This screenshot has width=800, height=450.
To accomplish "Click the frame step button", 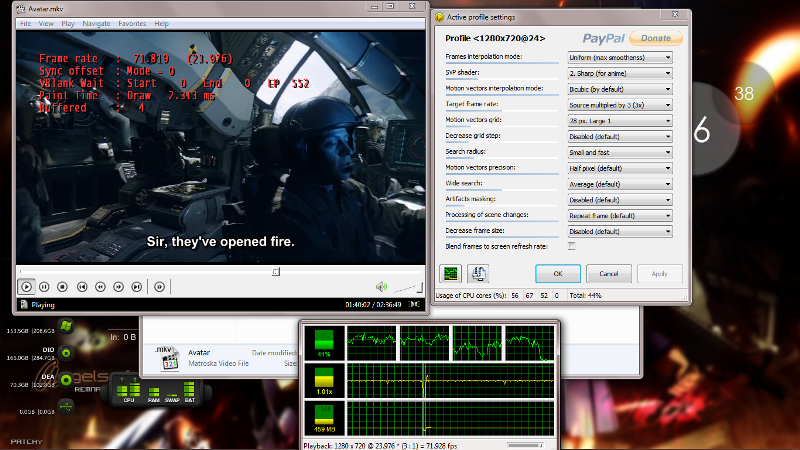I will point(159,287).
